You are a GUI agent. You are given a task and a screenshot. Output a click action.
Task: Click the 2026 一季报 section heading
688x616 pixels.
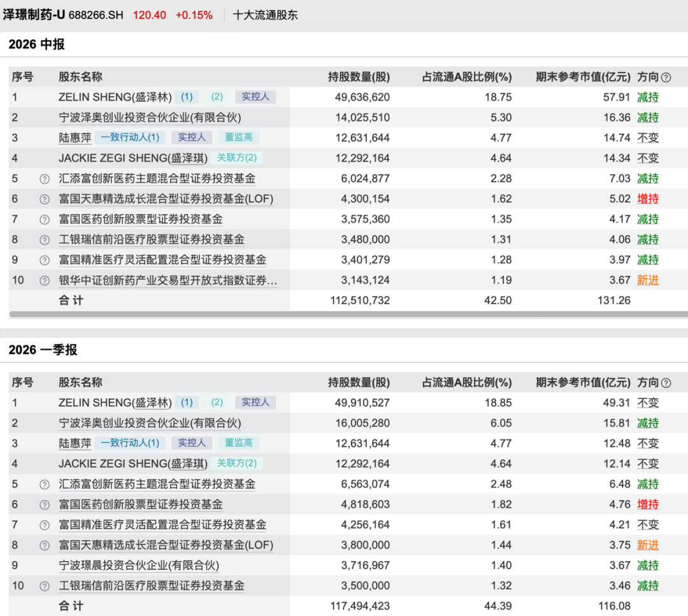click(43, 350)
